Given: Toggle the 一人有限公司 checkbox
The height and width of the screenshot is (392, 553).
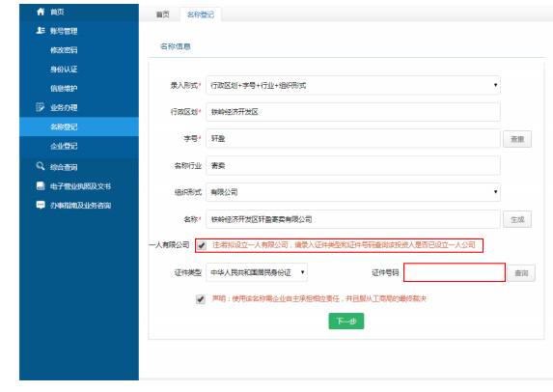Looking at the screenshot, I should click(x=202, y=245).
